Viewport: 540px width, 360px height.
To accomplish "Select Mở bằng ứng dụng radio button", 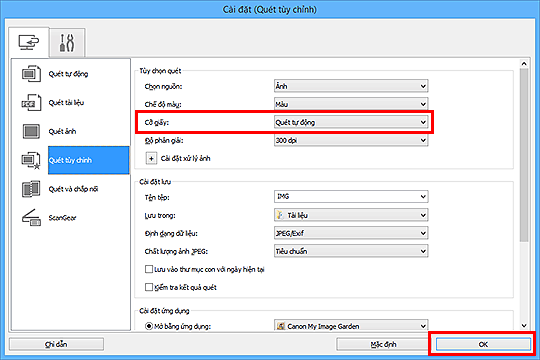I will [x=149, y=326].
